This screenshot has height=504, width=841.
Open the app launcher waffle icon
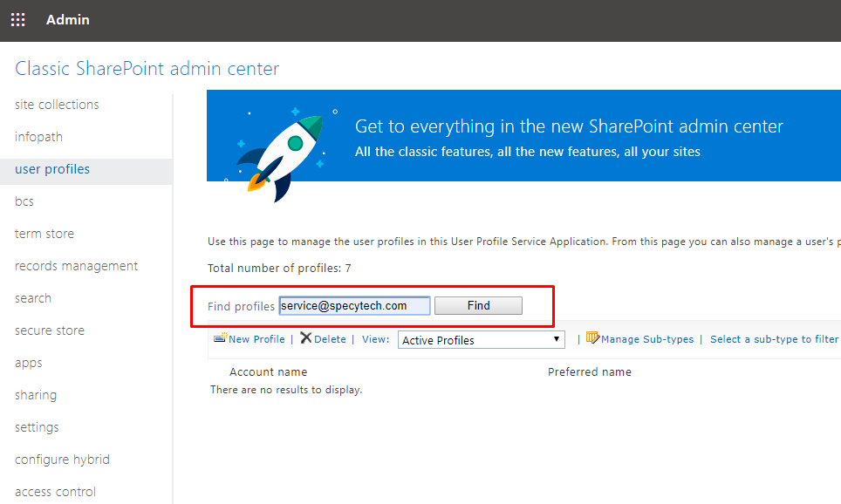[x=17, y=20]
